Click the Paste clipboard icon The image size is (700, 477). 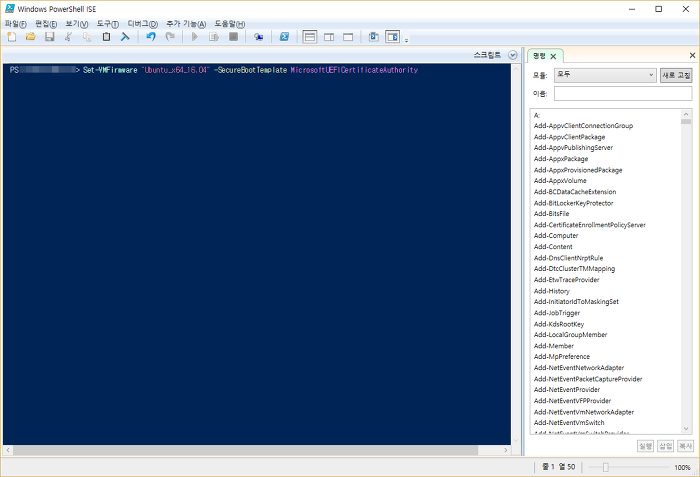[x=106, y=37]
